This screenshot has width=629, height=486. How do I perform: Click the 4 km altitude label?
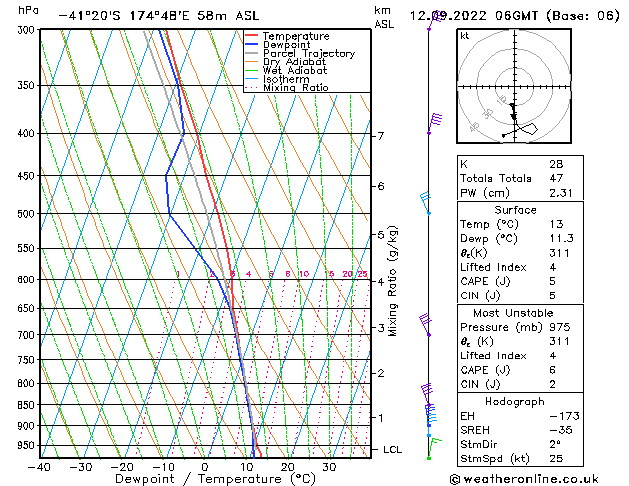click(x=381, y=281)
